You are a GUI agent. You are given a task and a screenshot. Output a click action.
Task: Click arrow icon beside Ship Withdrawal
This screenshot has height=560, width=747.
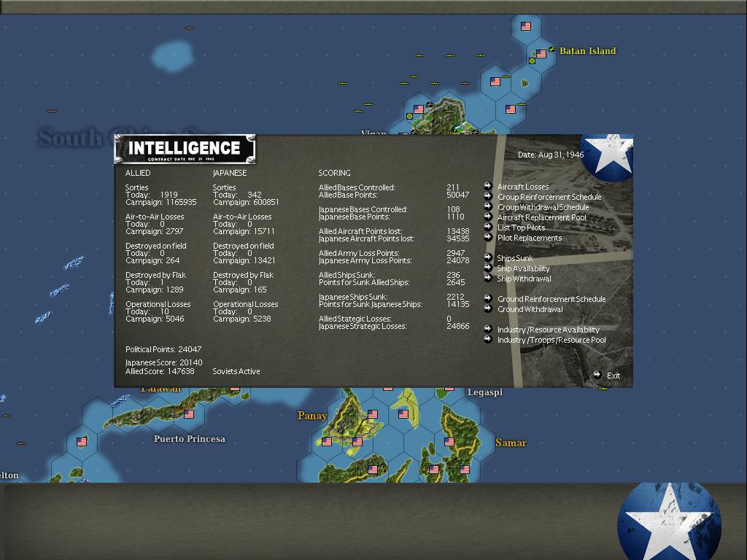488,278
